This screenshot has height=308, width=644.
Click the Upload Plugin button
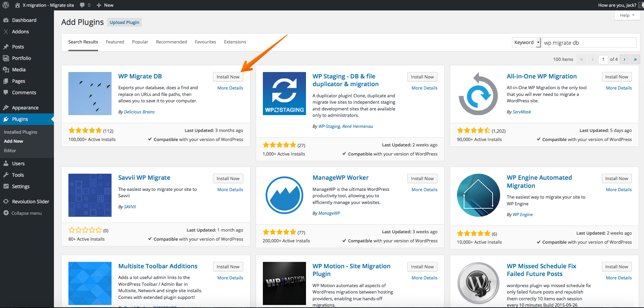pyautogui.click(x=124, y=22)
